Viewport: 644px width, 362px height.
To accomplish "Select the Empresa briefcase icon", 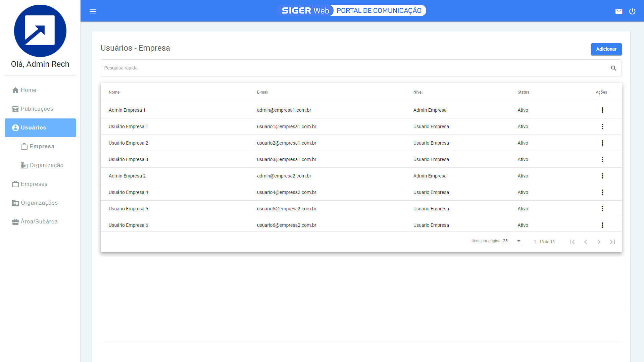I will pos(24,146).
